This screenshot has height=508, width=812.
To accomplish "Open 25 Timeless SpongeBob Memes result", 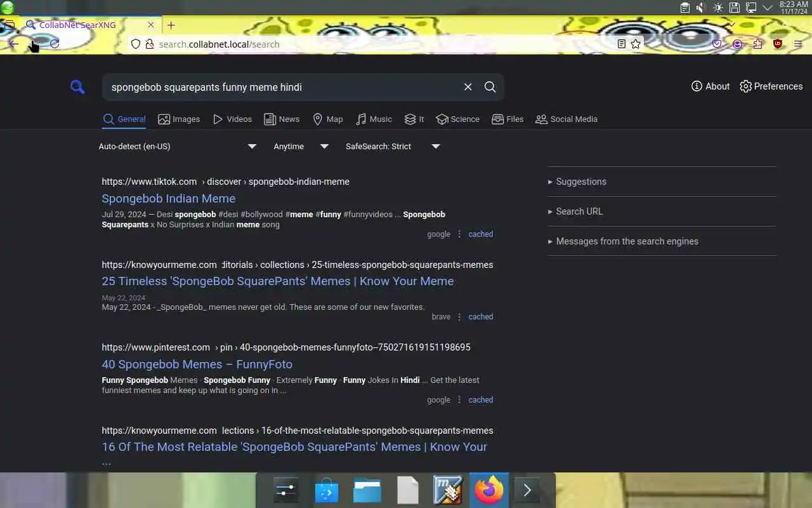I will point(278,281).
